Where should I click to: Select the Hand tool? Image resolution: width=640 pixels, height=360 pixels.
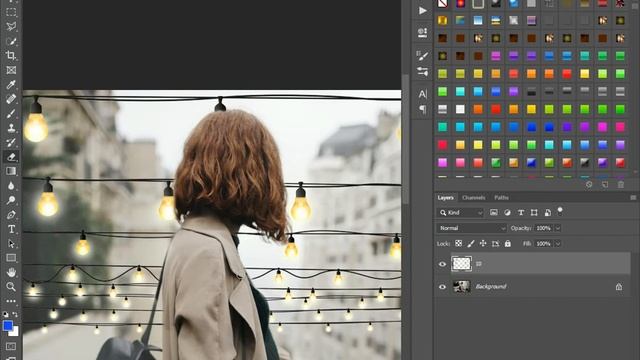coord(11,272)
